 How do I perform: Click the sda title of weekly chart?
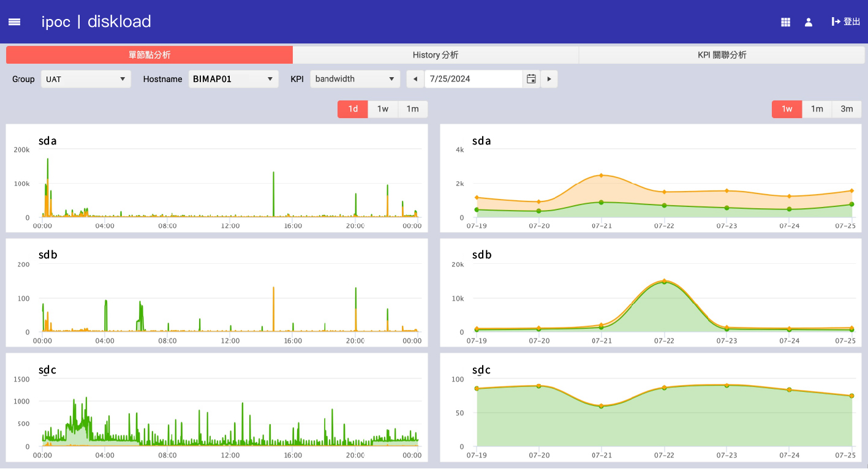[x=481, y=141]
